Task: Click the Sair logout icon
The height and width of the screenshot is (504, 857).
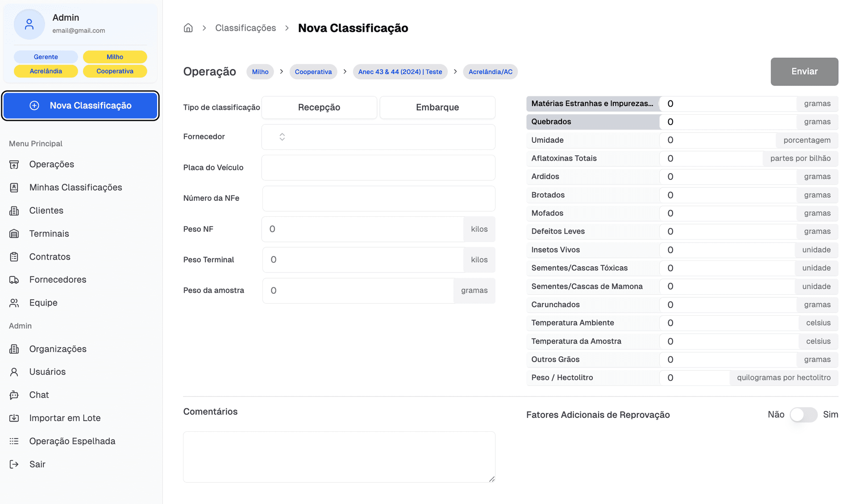Action: [14, 464]
